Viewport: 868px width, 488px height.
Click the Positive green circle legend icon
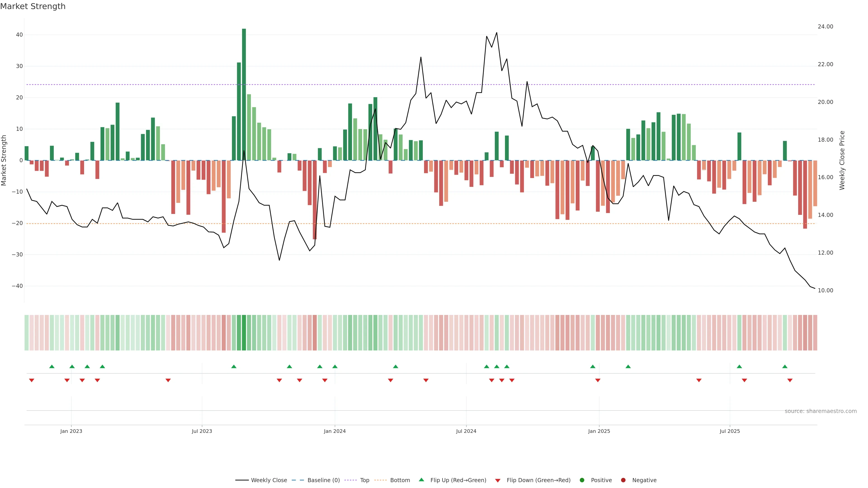click(x=582, y=480)
